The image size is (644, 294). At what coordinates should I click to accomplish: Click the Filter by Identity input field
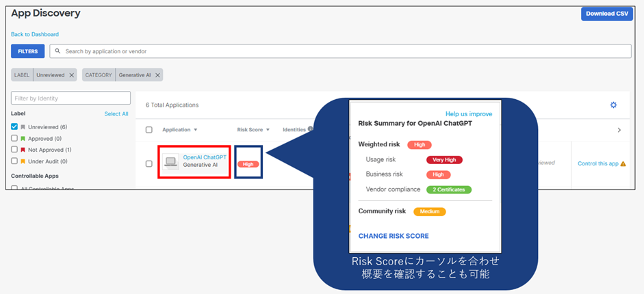tap(70, 98)
